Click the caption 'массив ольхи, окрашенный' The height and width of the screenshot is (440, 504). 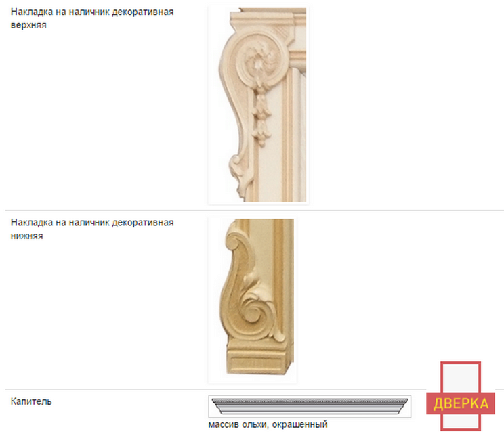[x=268, y=424]
